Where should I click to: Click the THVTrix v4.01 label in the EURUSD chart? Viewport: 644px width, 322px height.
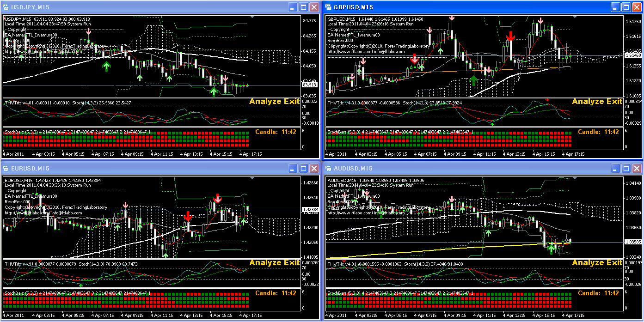(20, 264)
